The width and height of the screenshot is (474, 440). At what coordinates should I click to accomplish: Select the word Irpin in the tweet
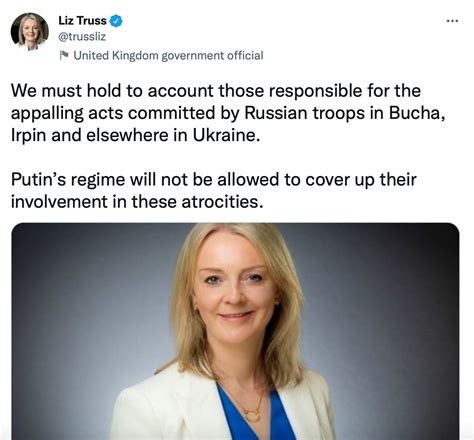28,135
